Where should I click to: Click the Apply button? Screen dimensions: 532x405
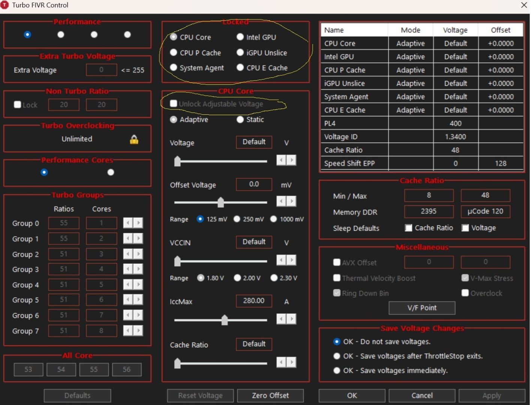[492, 396]
